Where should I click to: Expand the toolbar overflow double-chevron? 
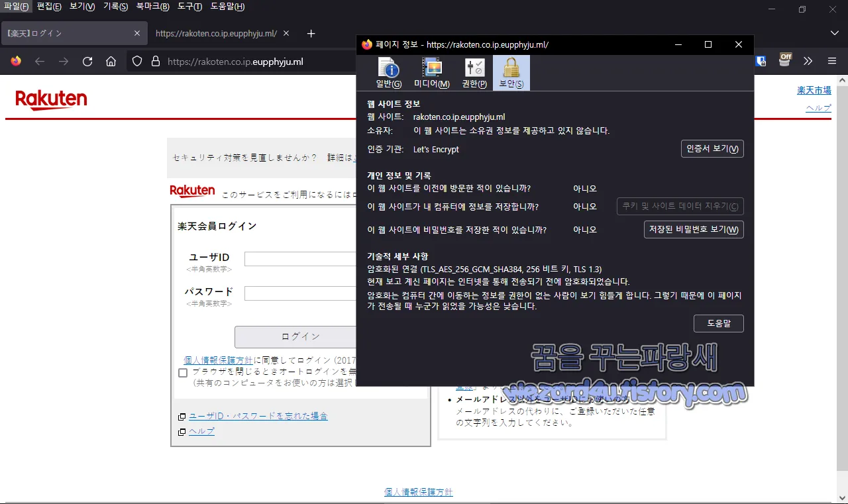point(808,61)
